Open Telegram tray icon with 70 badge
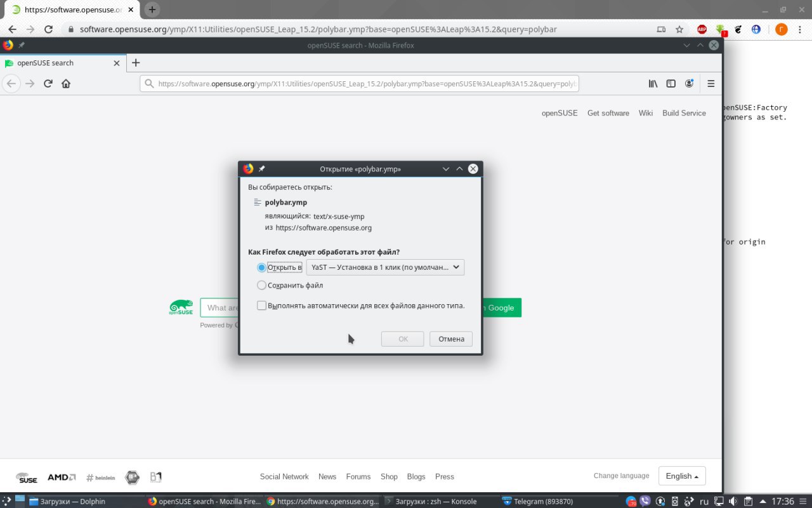The image size is (812, 508). [631, 501]
